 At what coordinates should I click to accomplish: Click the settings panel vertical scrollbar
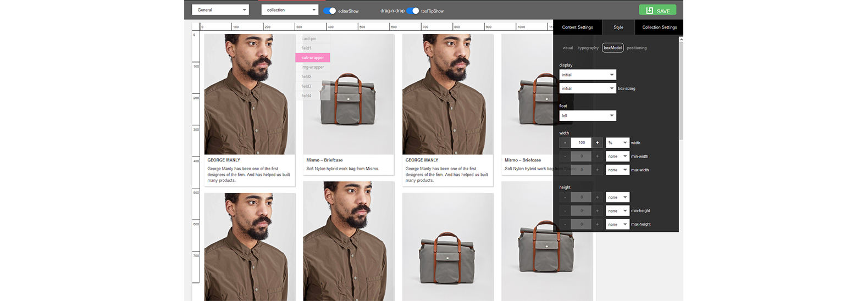[681, 91]
